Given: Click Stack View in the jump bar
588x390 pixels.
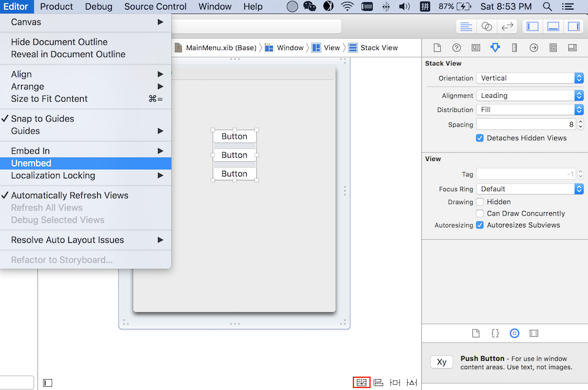Looking at the screenshot, I should tap(378, 48).
